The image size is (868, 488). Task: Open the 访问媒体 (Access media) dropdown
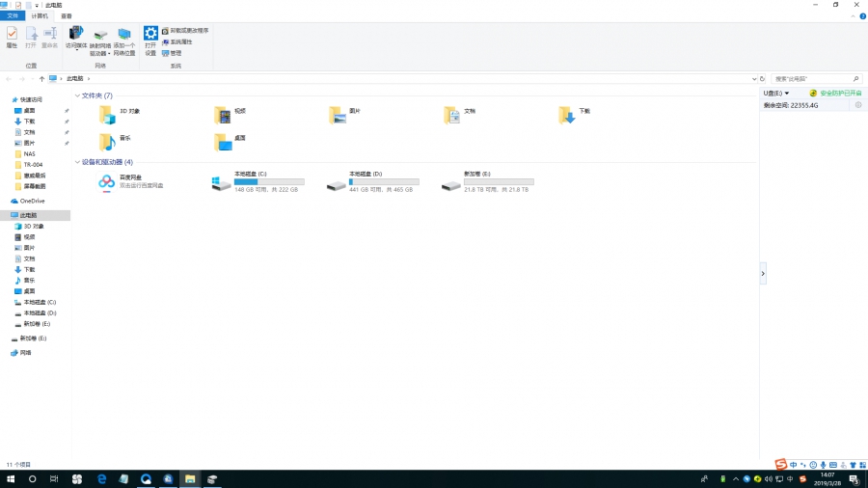(76, 41)
